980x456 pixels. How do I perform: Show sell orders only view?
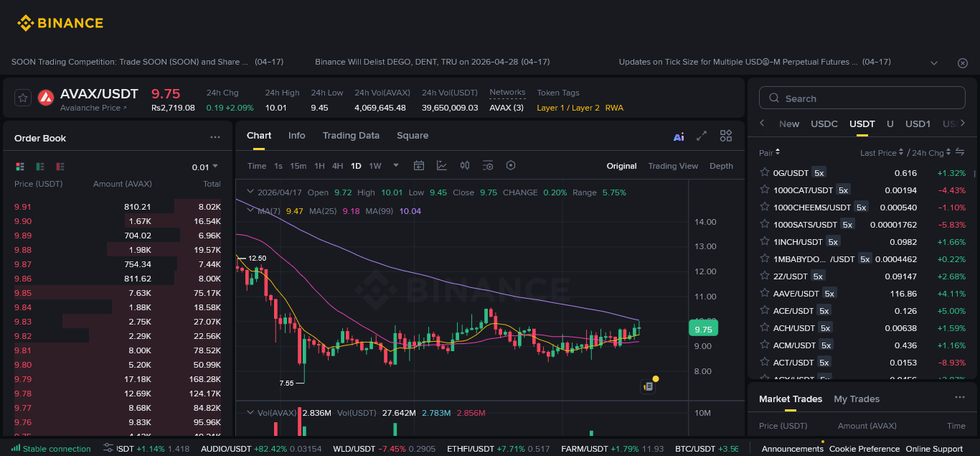click(x=60, y=167)
